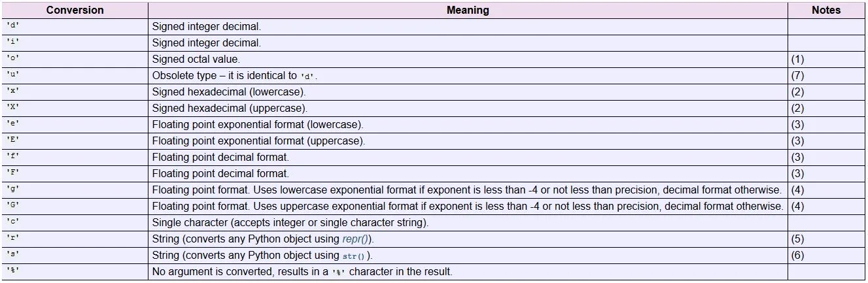Click note (2) for lowercase hexadecimal
The image size is (868, 283).
tap(797, 92)
